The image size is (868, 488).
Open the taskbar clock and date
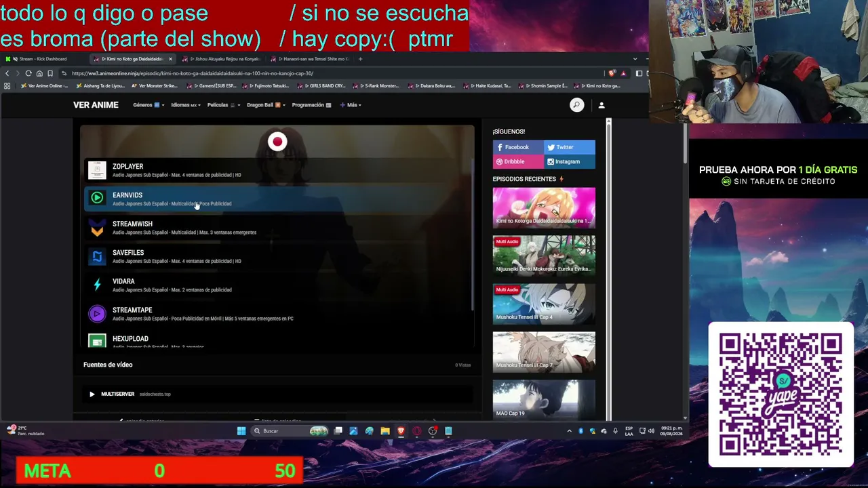671,431
